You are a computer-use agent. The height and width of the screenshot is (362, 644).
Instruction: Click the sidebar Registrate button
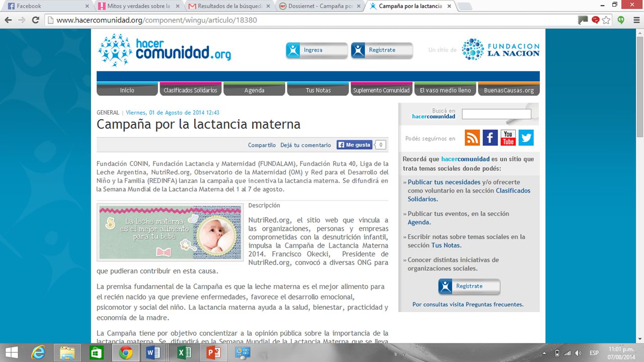pyautogui.click(x=469, y=287)
